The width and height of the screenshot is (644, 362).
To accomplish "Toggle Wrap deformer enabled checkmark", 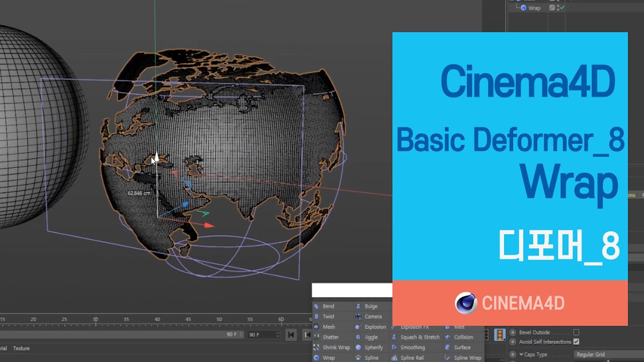I will pyautogui.click(x=562, y=8).
